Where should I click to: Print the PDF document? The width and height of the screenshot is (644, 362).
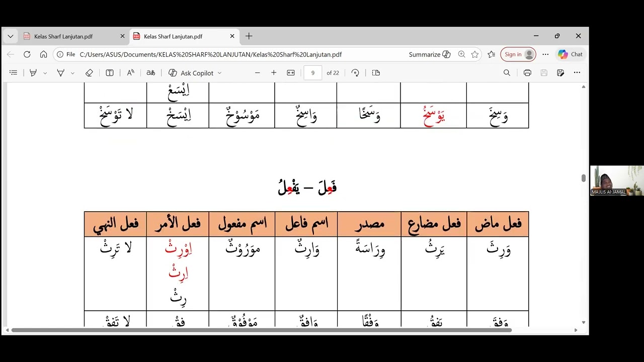527,73
